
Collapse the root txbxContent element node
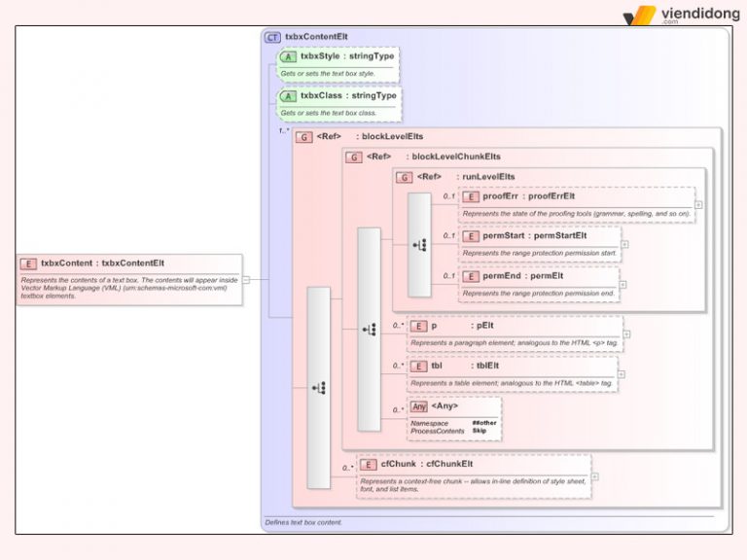(x=247, y=280)
